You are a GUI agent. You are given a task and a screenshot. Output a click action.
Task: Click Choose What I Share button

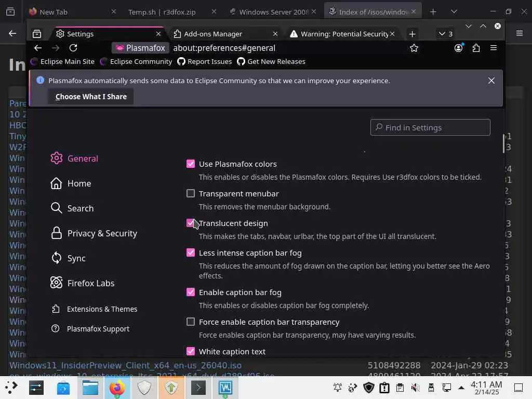(x=91, y=97)
